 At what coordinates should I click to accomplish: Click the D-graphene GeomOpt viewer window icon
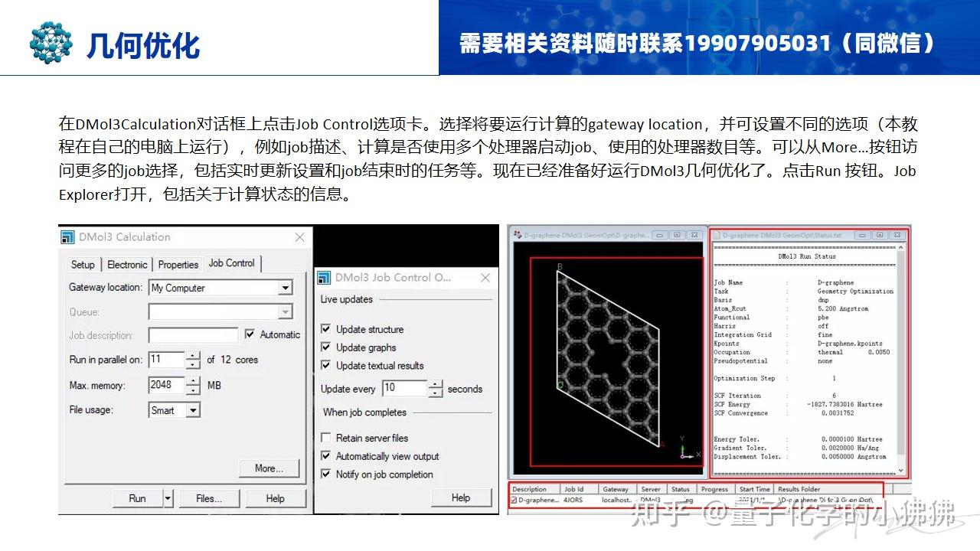tap(516, 235)
